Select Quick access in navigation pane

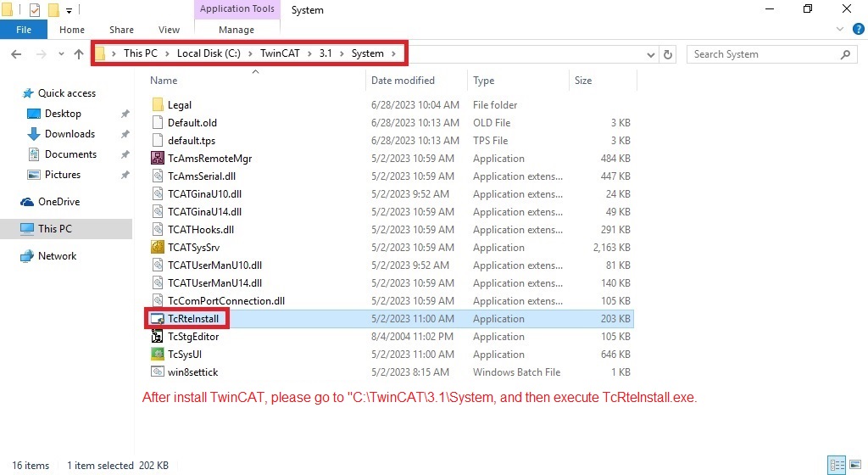(x=66, y=93)
